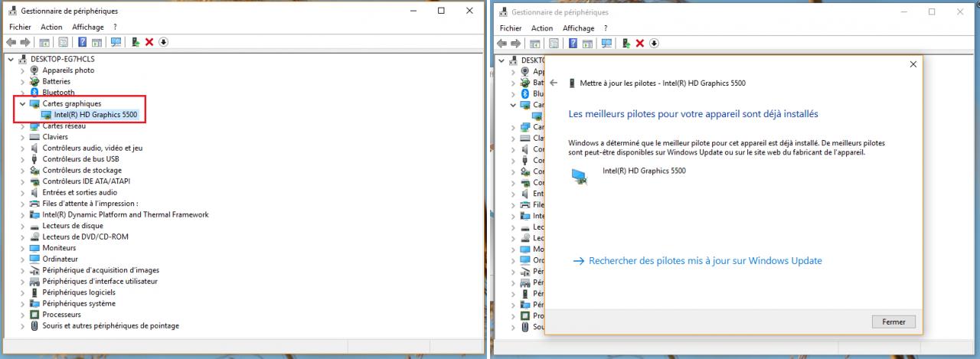Screen dimensions: 980x359
Task: Click the Moniteurs display icon
Action: click(34, 248)
